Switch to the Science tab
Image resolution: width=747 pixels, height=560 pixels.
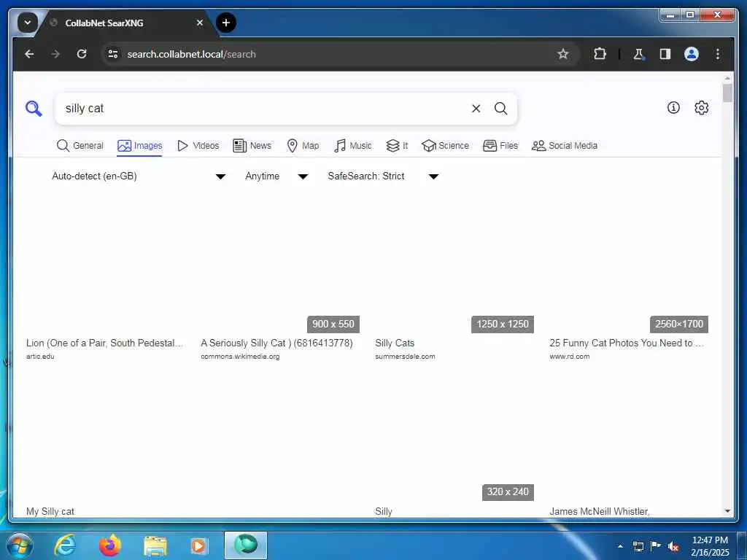(446, 145)
